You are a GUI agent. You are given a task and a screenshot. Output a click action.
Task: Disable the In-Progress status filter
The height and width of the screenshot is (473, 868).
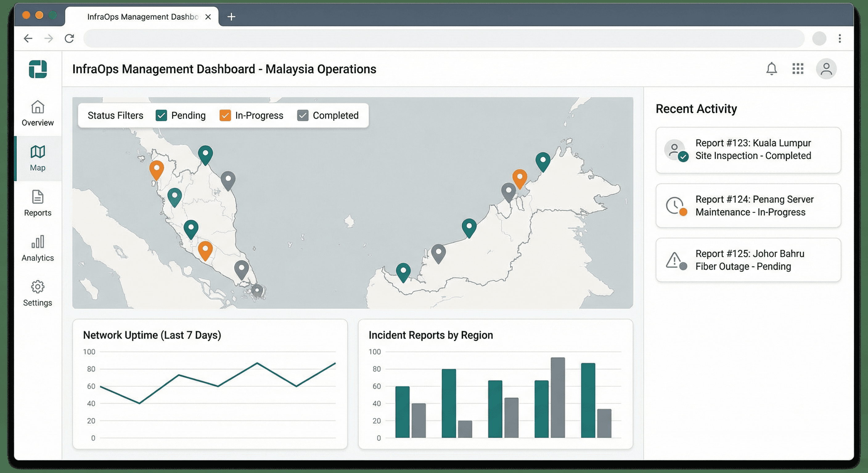point(225,115)
